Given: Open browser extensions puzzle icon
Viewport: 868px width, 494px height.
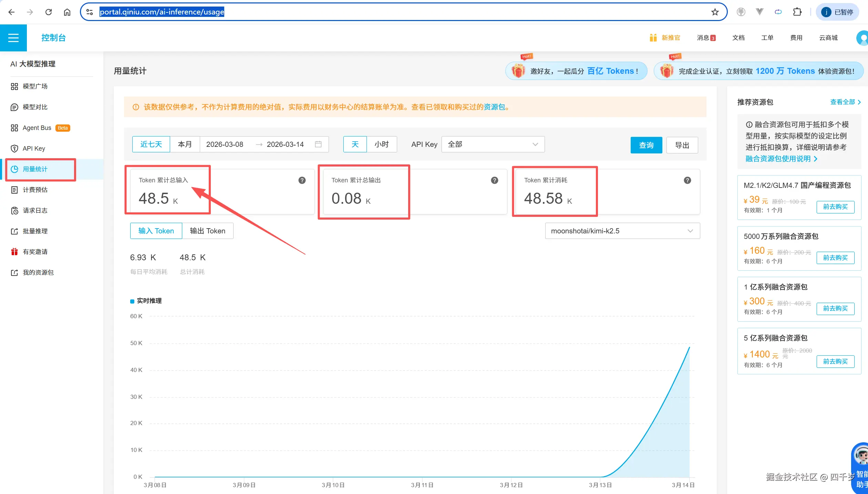Looking at the screenshot, I should pos(797,12).
